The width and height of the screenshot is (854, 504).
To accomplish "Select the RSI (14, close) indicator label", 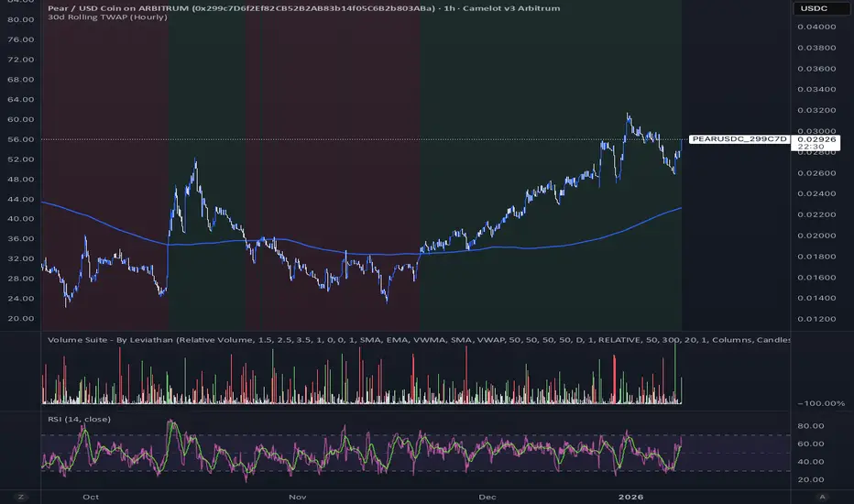I will [x=79, y=419].
